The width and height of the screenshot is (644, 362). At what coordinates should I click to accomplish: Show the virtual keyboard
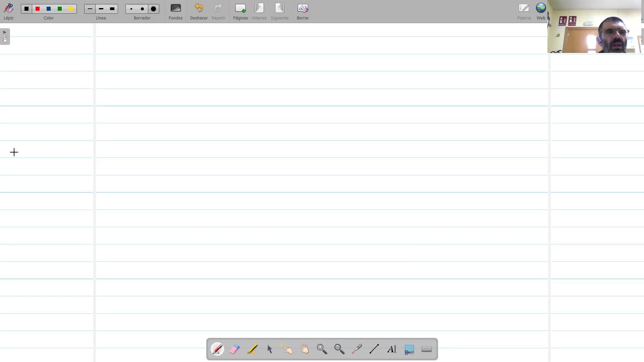coord(426,349)
